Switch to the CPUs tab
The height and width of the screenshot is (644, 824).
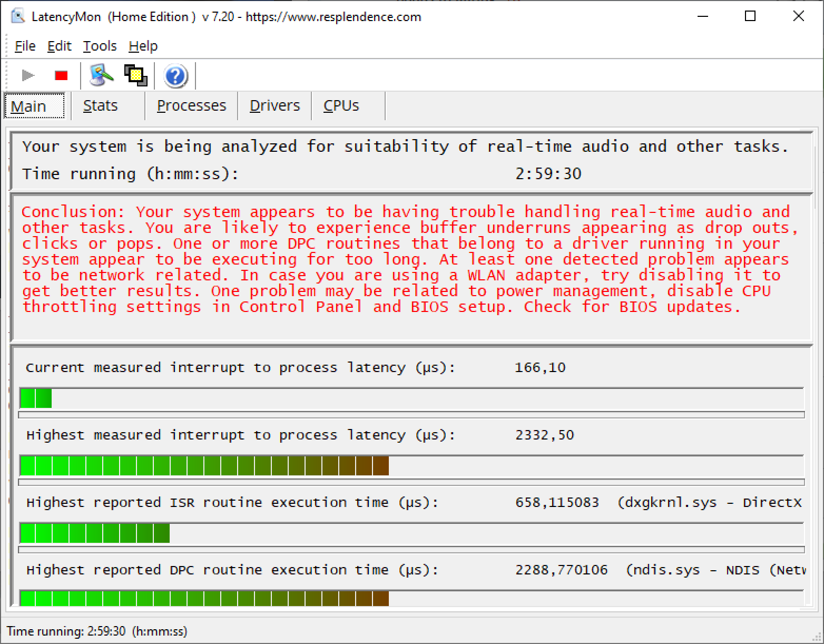point(348,106)
